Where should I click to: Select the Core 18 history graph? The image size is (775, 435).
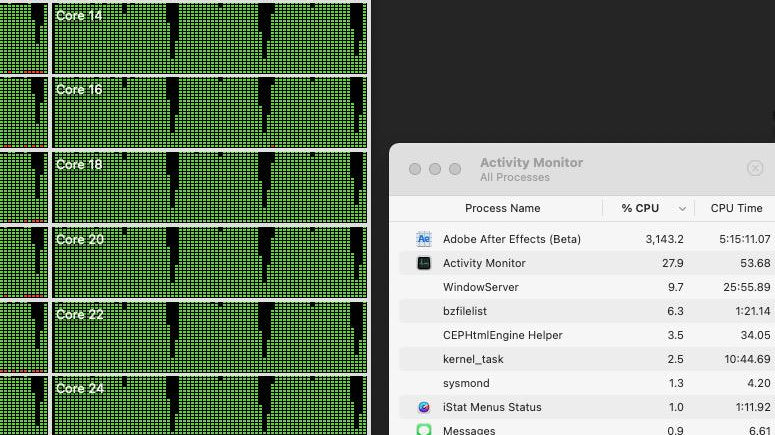click(x=209, y=186)
